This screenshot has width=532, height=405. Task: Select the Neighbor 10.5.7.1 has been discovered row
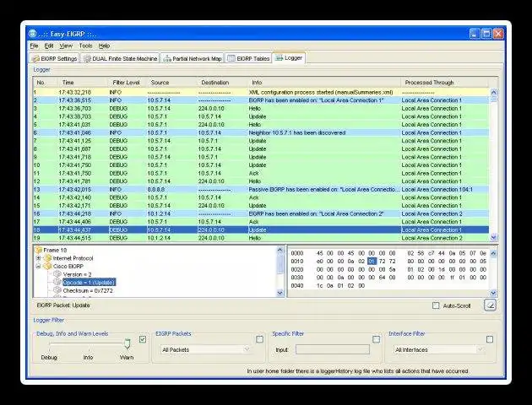click(x=261, y=132)
